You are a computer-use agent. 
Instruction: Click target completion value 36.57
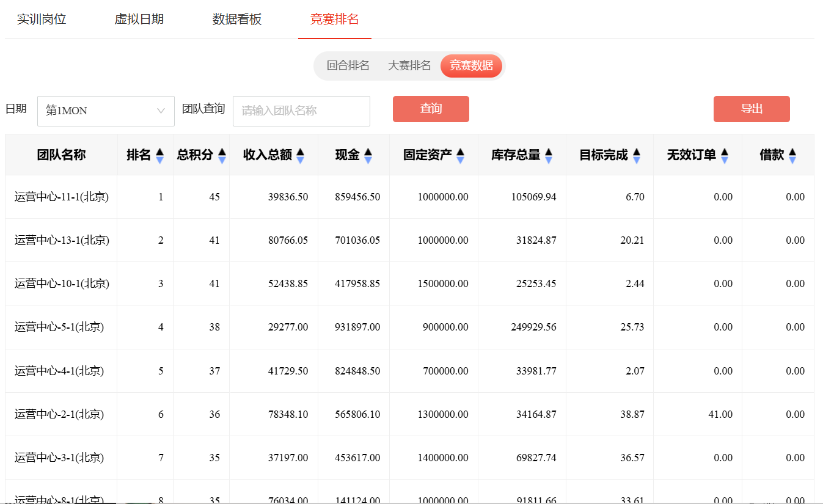(632, 458)
